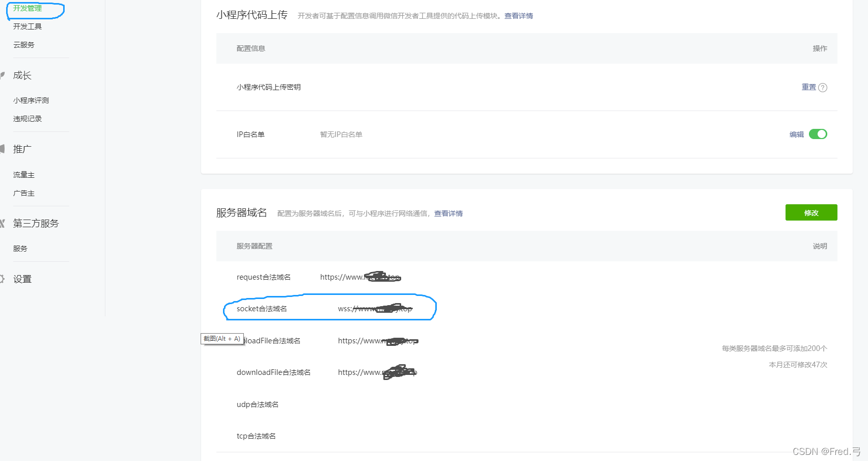Screen dimensions: 868x461
Task: Toggle the IP白名单 switch
Action: pos(818,134)
